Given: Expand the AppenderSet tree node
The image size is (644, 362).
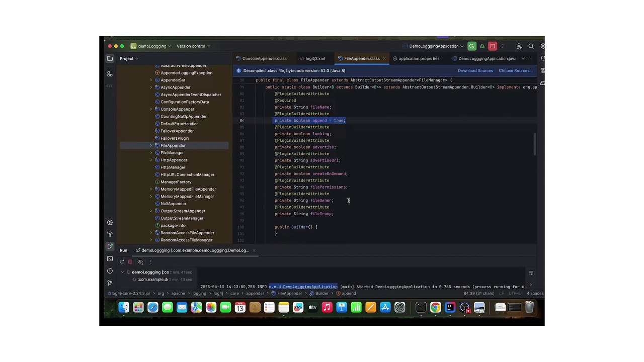Looking at the screenshot, I should (x=151, y=80).
